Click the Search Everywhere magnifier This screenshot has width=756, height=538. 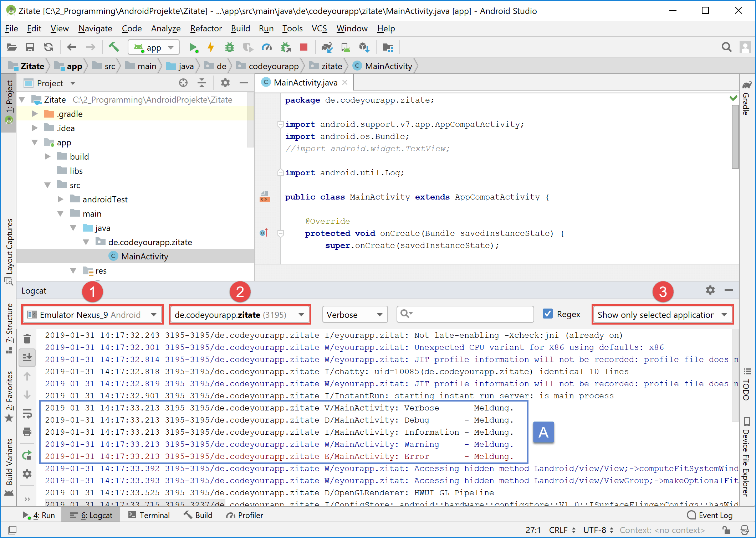tap(726, 47)
